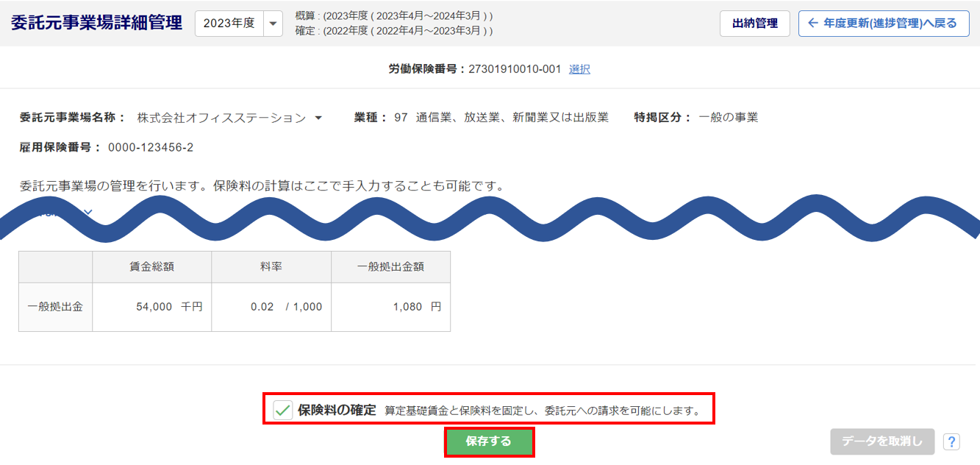Open the fiscal year dropdown arrow
980x465 pixels.
273,24
